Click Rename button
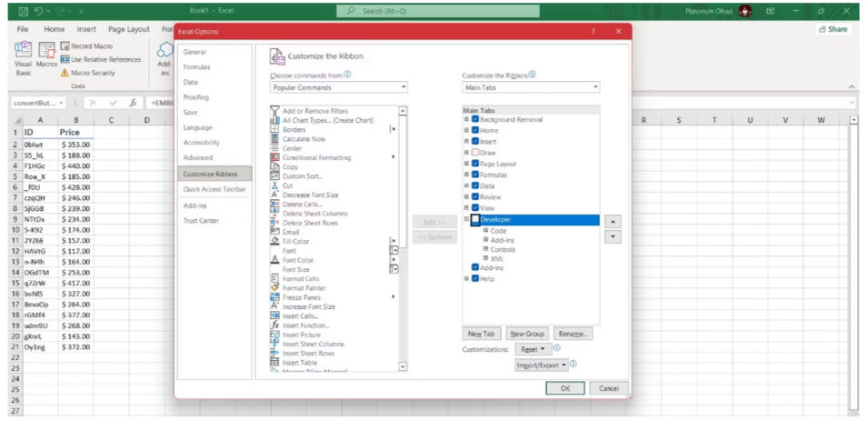The height and width of the screenshot is (430, 868). tap(574, 334)
